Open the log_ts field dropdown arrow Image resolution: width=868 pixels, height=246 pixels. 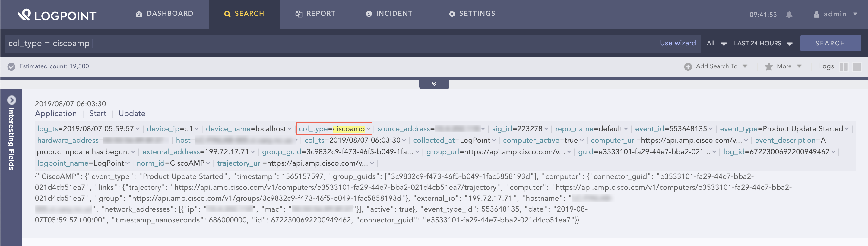tap(138, 129)
